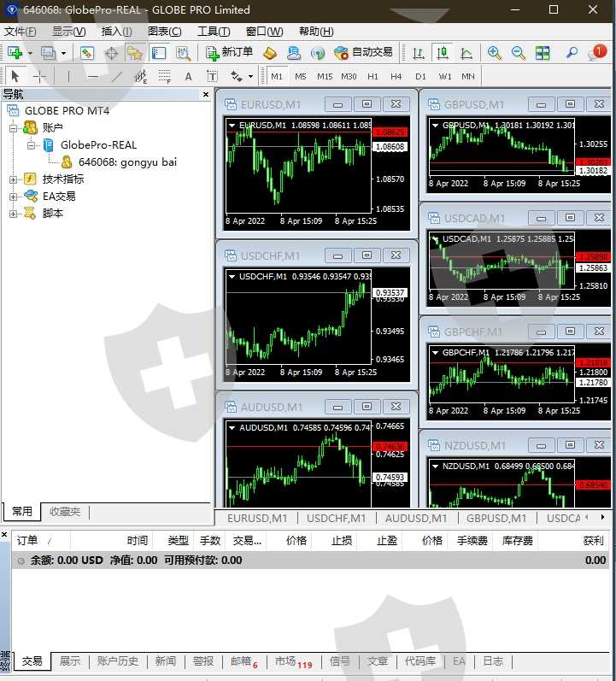Zoom out the chart with magnifier minus
Screen dimensions: 616x681
519,53
